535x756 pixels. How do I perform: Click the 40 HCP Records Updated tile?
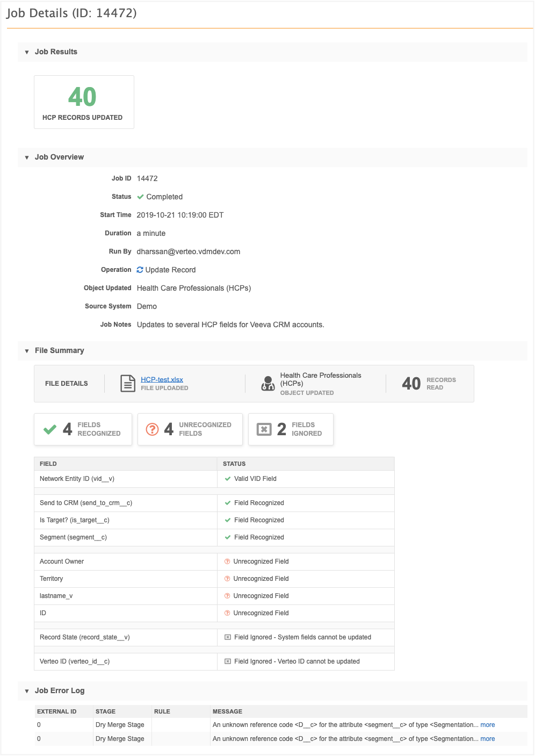tap(84, 102)
